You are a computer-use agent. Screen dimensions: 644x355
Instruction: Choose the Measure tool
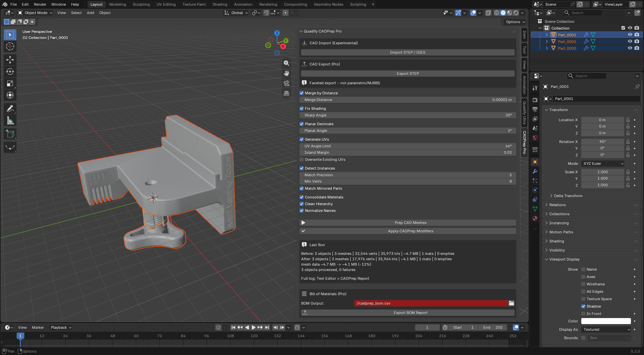(10, 121)
